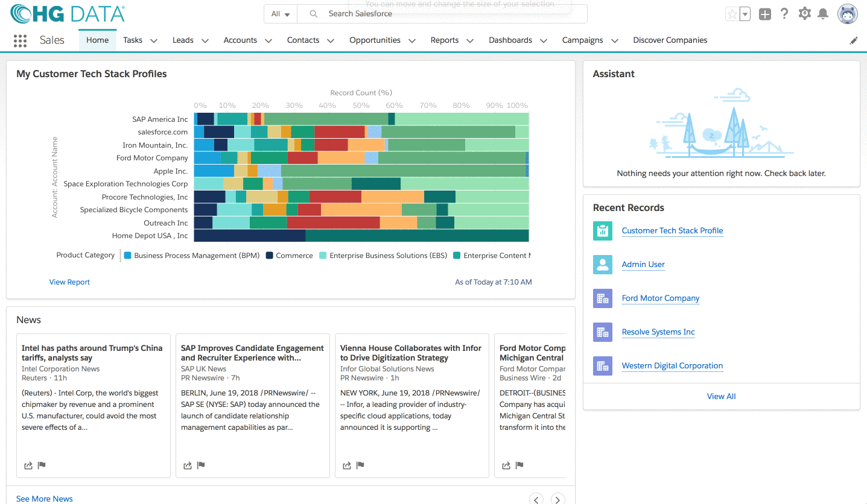The image size is (867, 504).
Task: Share the Intel tariffs news article
Action: (x=28, y=465)
